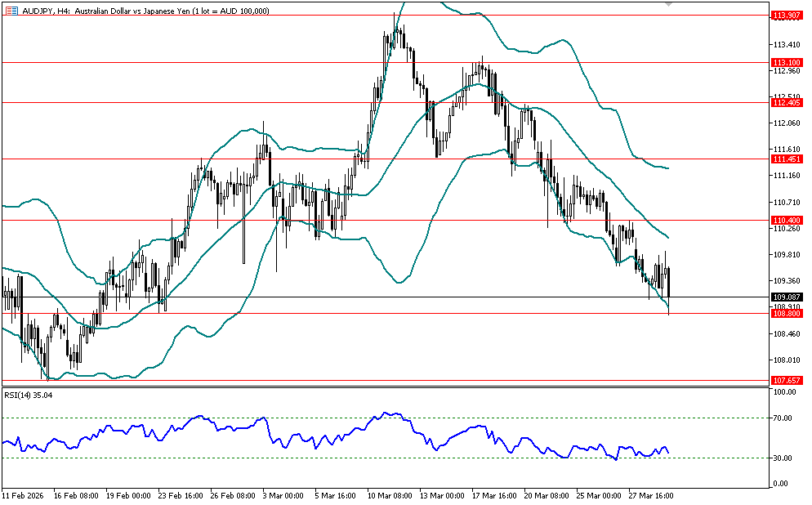
Task: Click the gray chart shift triangle marker
Action: coord(670,5)
